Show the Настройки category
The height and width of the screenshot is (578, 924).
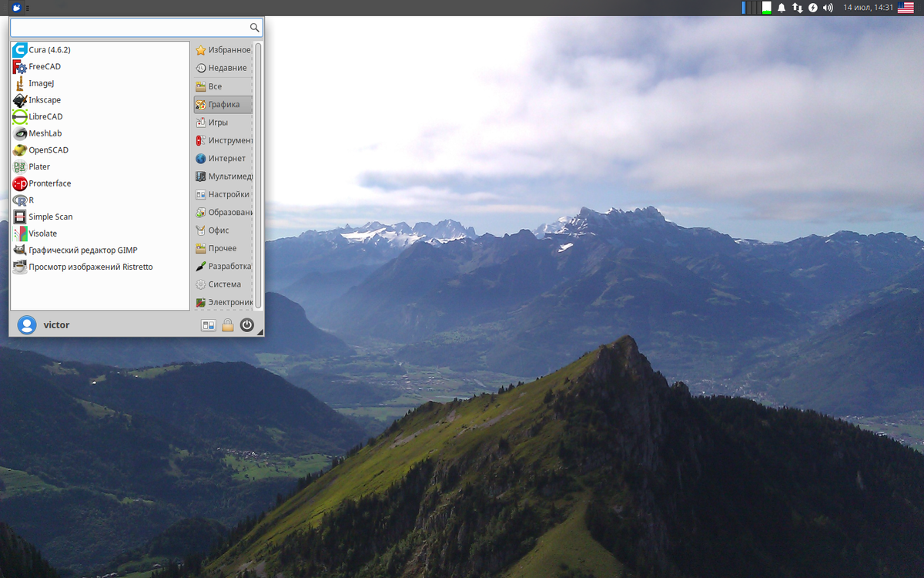(223, 194)
